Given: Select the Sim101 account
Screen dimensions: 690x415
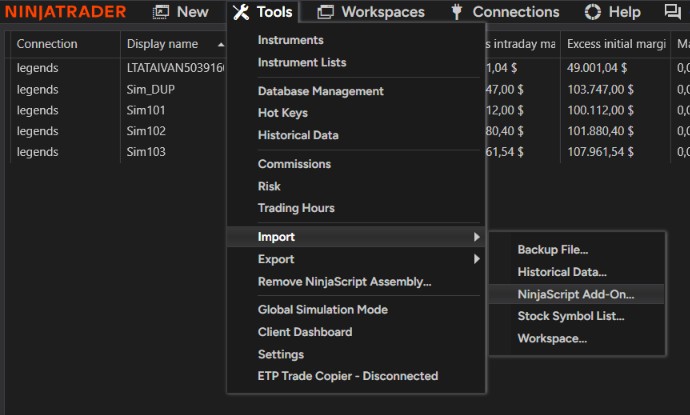Looking at the screenshot, I should (146, 110).
